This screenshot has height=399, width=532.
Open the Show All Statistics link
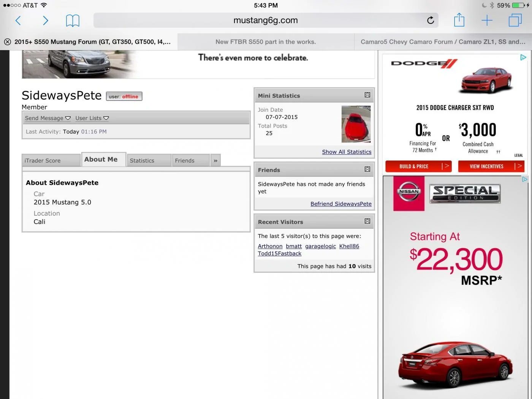click(x=347, y=152)
